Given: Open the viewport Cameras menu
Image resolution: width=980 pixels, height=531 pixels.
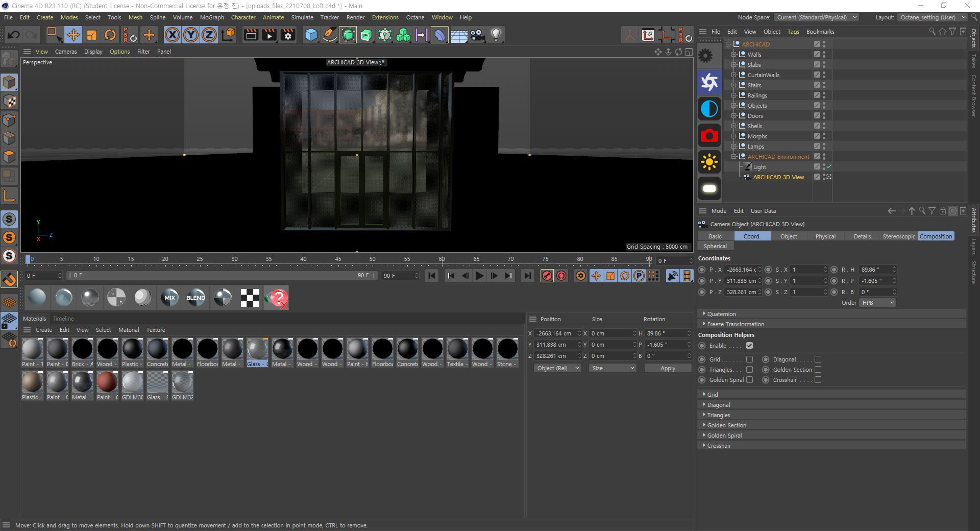Looking at the screenshot, I should [x=66, y=52].
